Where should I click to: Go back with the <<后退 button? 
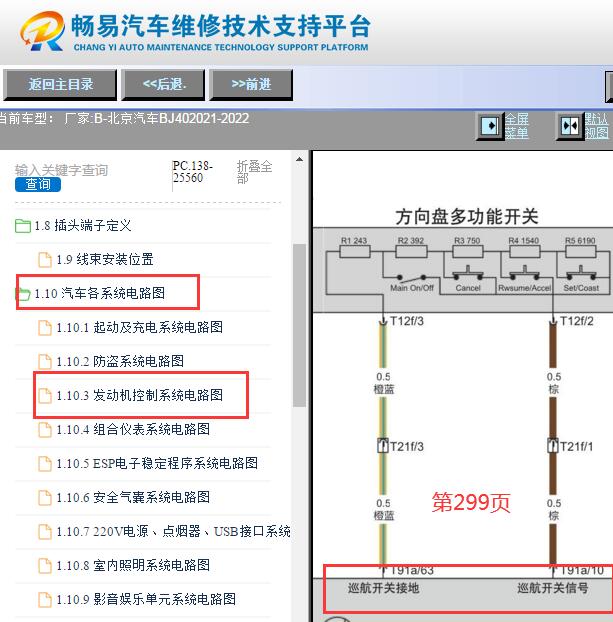click(163, 84)
